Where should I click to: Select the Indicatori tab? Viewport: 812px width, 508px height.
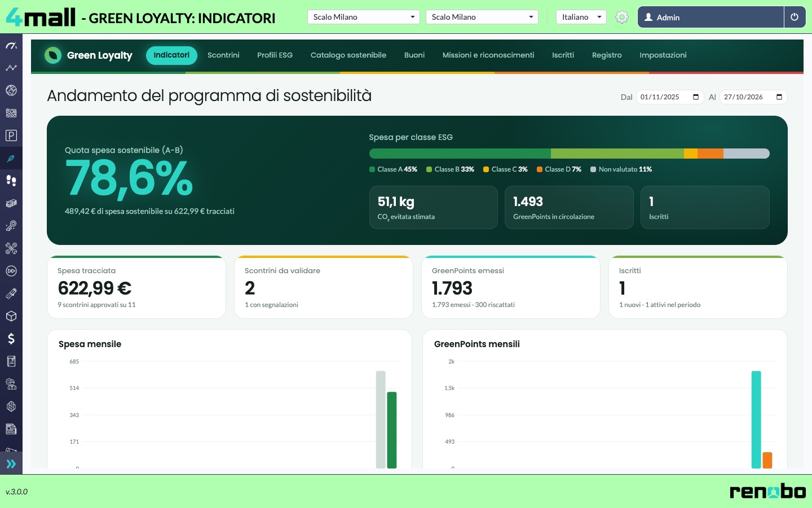click(x=171, y=55)
